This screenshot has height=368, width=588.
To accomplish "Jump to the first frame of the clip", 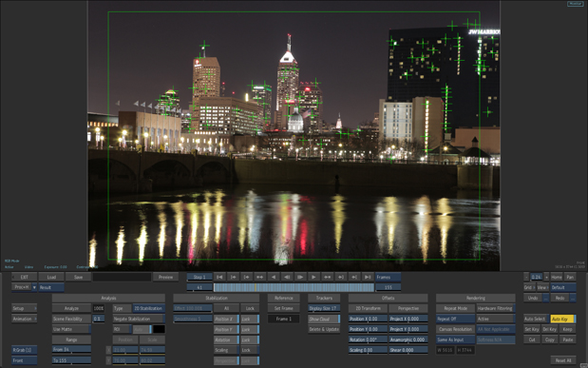I will pyautogui.click(x=219, y=277).
